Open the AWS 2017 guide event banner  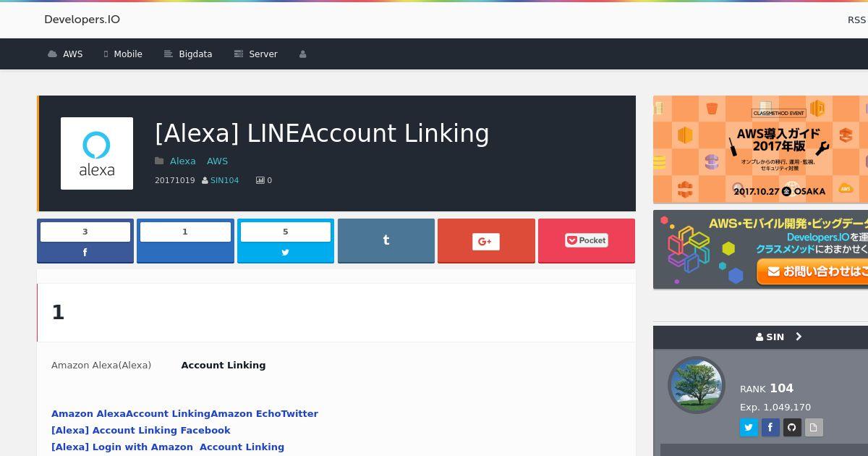click(x=760, y=150)
